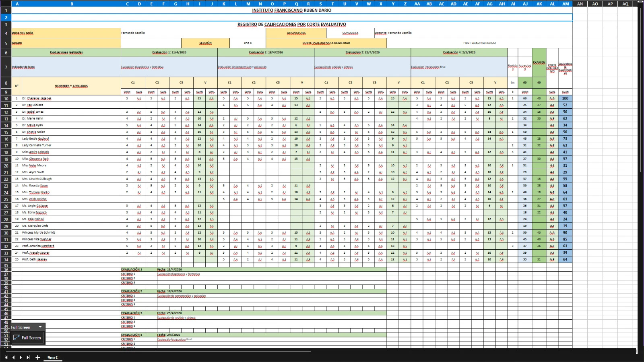This screenshot has height=362, width=644.
Task: Select student Mrs. Rosetta Sauer name cell
Action: click(71, 186)
